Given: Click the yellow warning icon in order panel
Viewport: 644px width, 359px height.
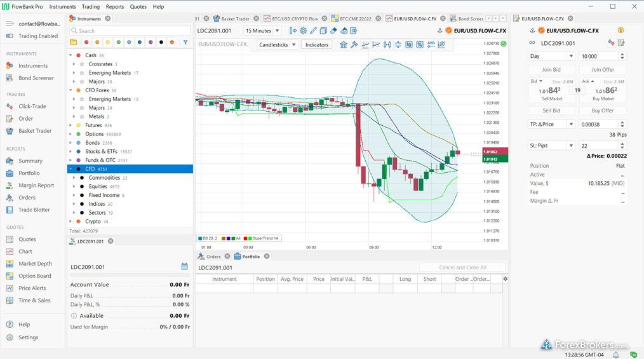Looking at the screenshot, I should coord(621,30).
